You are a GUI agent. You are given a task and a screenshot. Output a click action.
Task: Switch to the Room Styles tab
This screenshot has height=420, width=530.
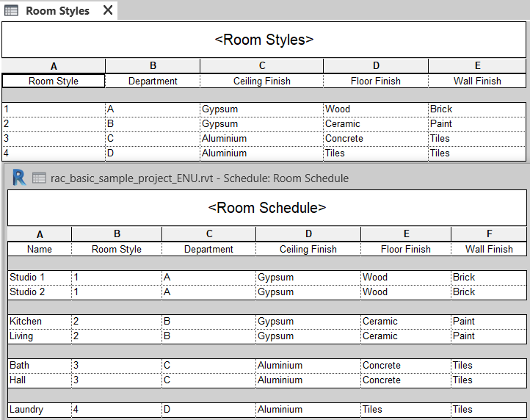tap(57, 10)
